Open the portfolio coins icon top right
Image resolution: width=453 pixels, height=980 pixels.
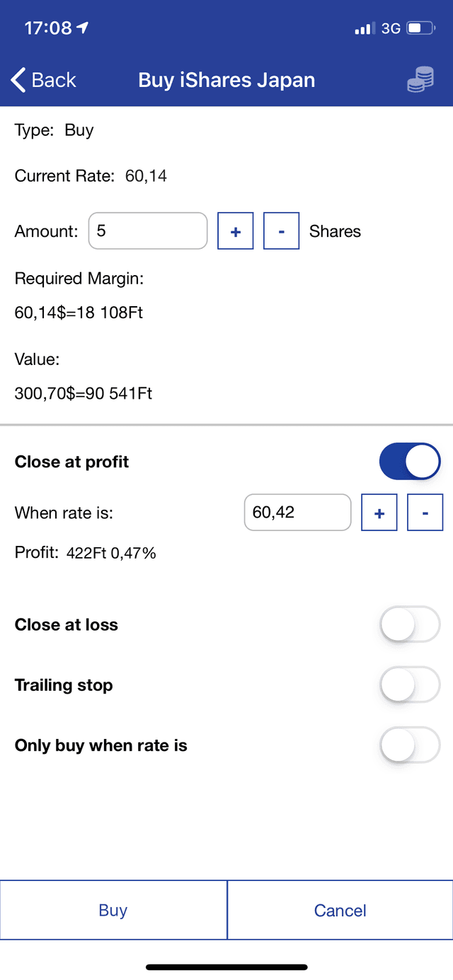click(420, 80)
